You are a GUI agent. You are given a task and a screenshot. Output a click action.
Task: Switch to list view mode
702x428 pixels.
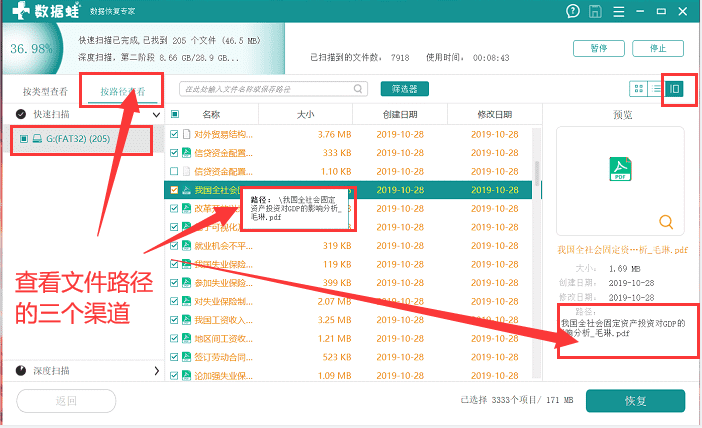click(x=656, y=89)
